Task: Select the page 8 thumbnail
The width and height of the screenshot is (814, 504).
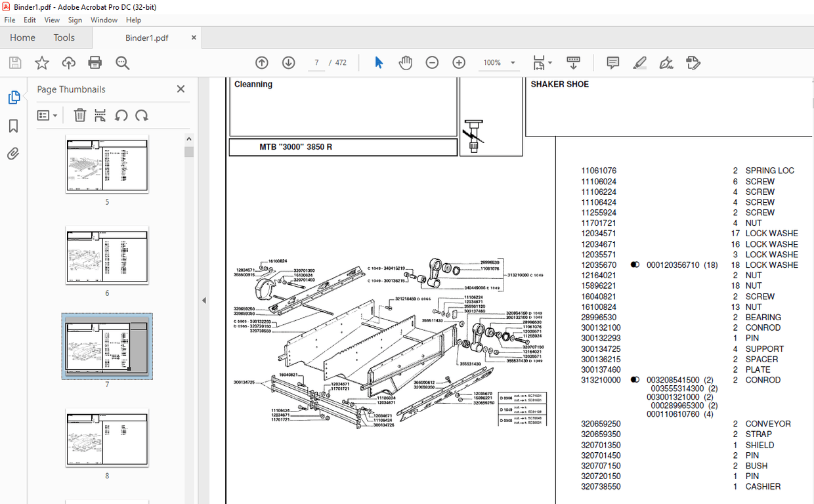Action: (x=107, y=438)
